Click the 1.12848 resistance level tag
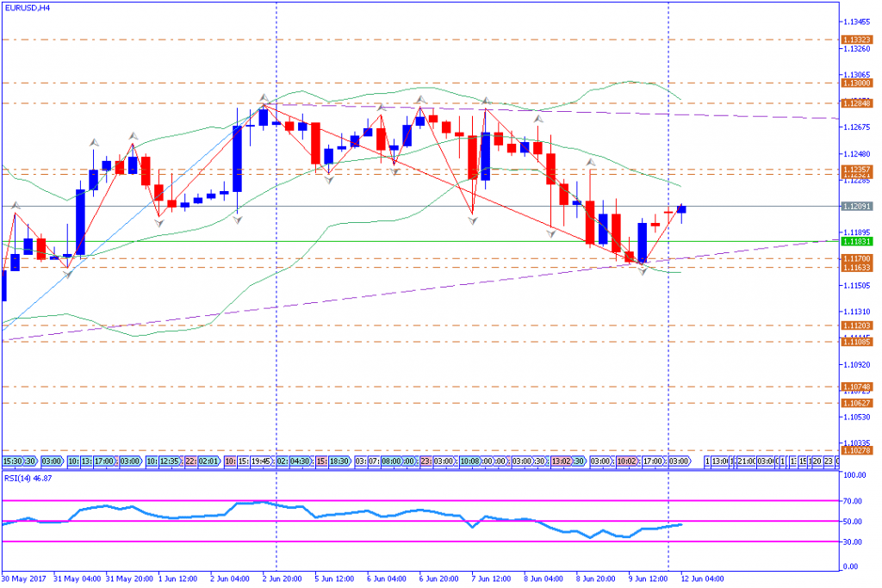The width and height of the screenshot is (882, 588). [x=857, y=103]
